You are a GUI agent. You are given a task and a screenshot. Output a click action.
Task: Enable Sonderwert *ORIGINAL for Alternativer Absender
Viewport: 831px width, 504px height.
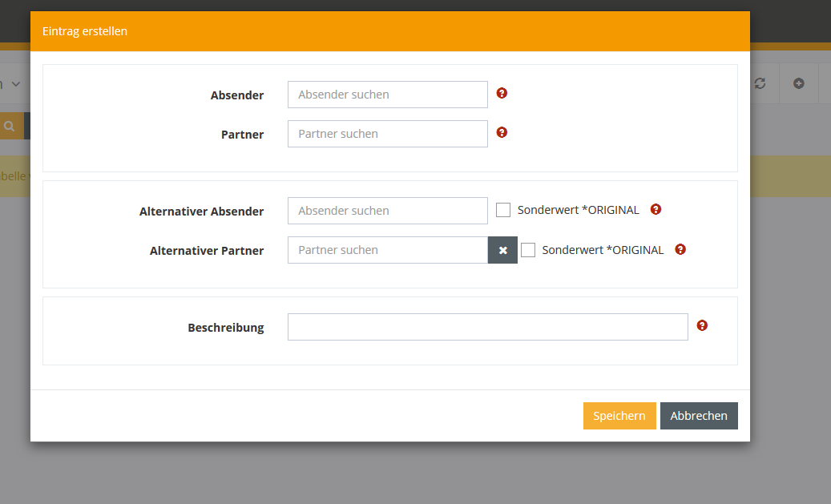(503, 210)
